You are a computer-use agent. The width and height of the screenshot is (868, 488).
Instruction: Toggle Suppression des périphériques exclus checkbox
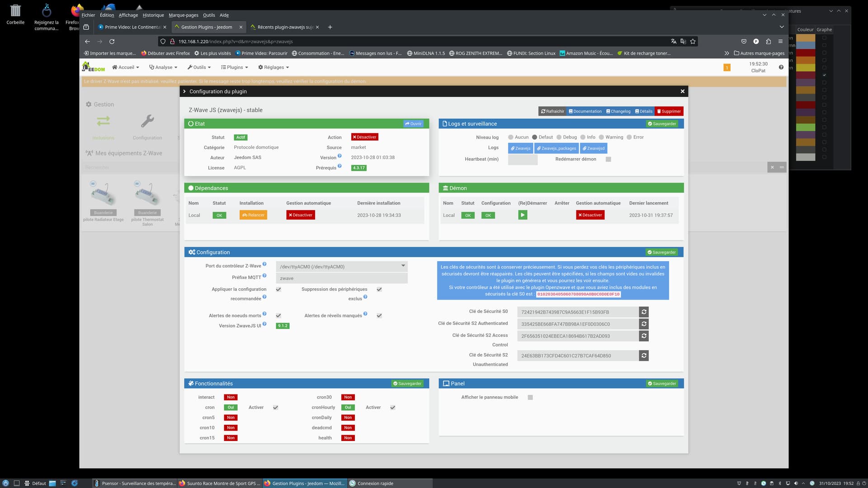379,289
